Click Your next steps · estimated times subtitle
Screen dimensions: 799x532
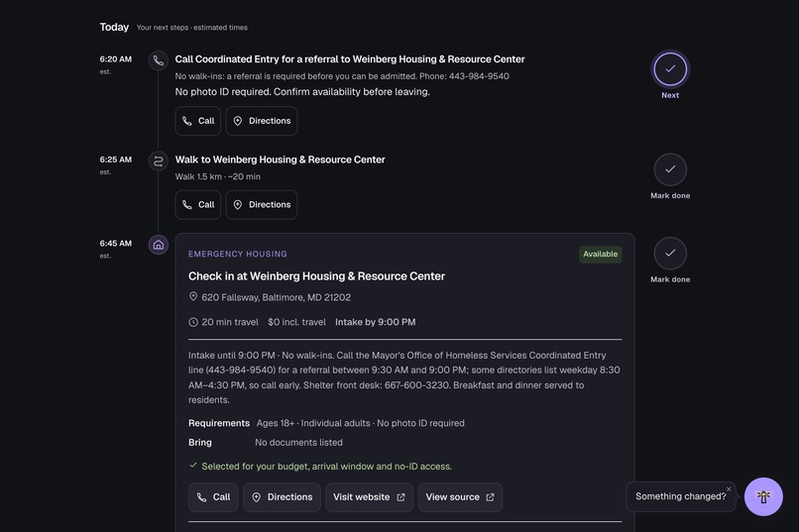click(192, 28)
